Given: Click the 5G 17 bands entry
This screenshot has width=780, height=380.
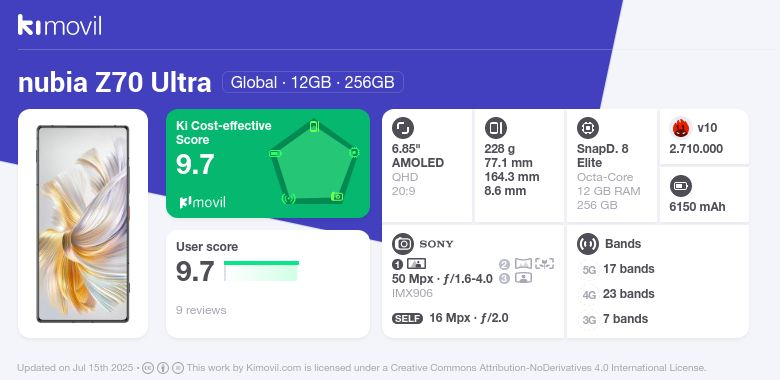Looking at the screenshot, I should pyautogui.click(x=617, y=269).
